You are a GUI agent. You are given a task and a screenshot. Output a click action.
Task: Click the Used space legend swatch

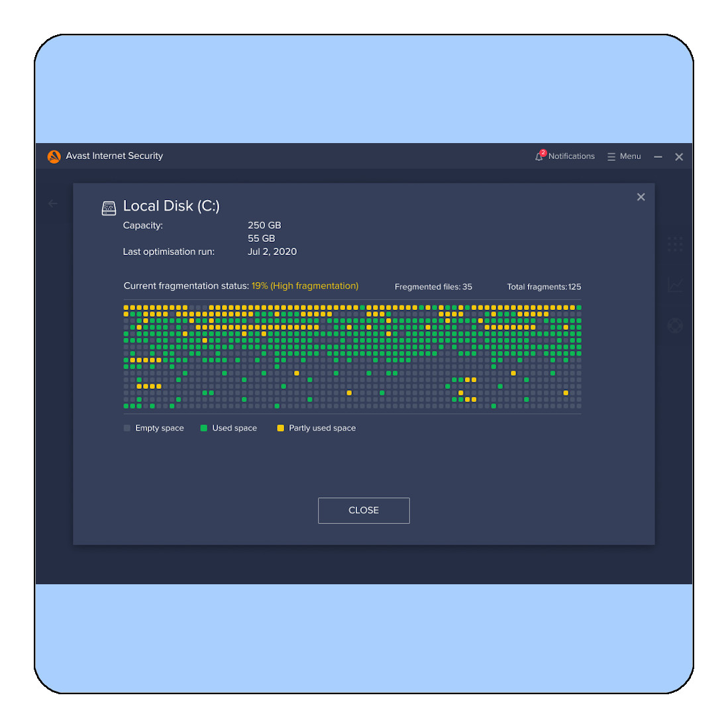tap(203, 428)
